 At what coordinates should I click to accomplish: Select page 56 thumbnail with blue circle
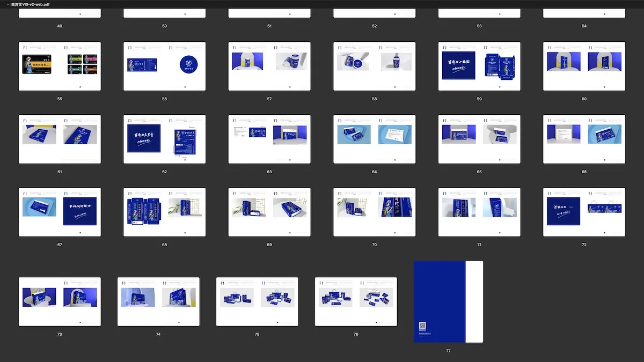tap(164, 67)
